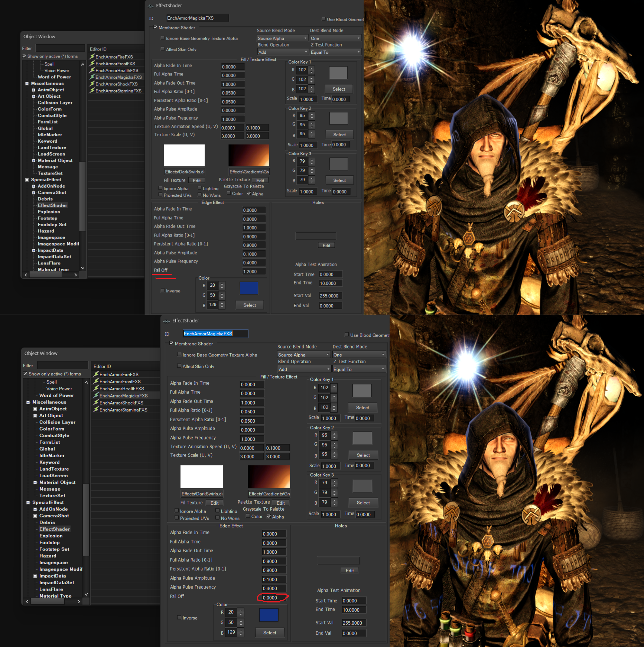Click EnchArmorStaminaFXS lightning icon in lower Object Window
Image resolution: width=644 pixels, height=647 pixels.
(96, 410)
